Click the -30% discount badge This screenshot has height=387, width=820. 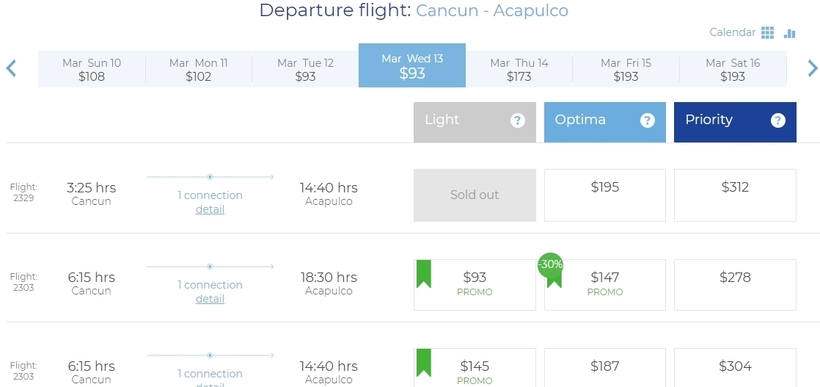pyautogui.click(x=551, y=265)
